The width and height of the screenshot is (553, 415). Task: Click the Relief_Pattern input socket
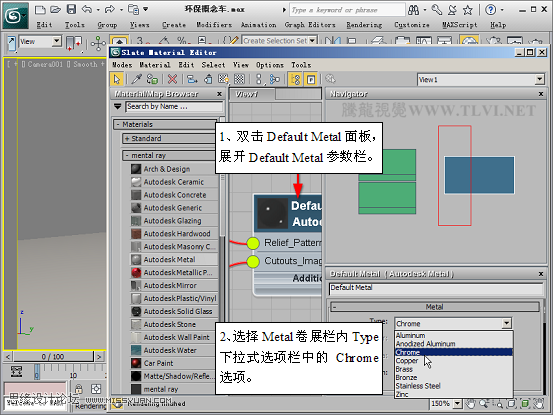(x=253, y=243)
